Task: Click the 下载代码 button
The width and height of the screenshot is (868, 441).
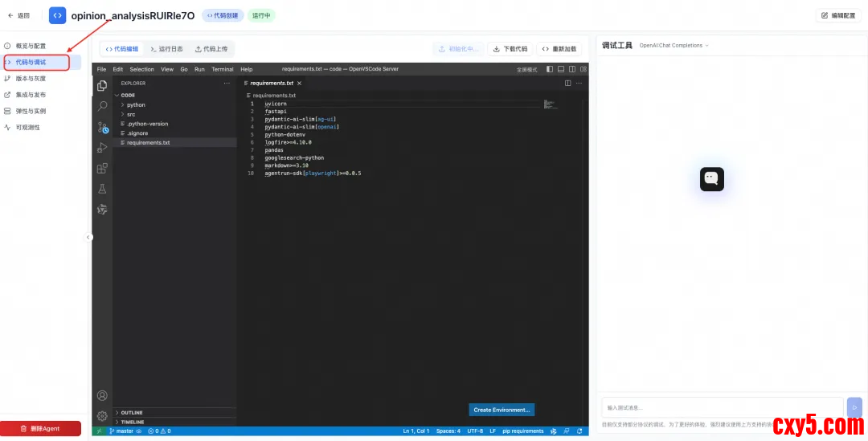Action: (510, 49)
